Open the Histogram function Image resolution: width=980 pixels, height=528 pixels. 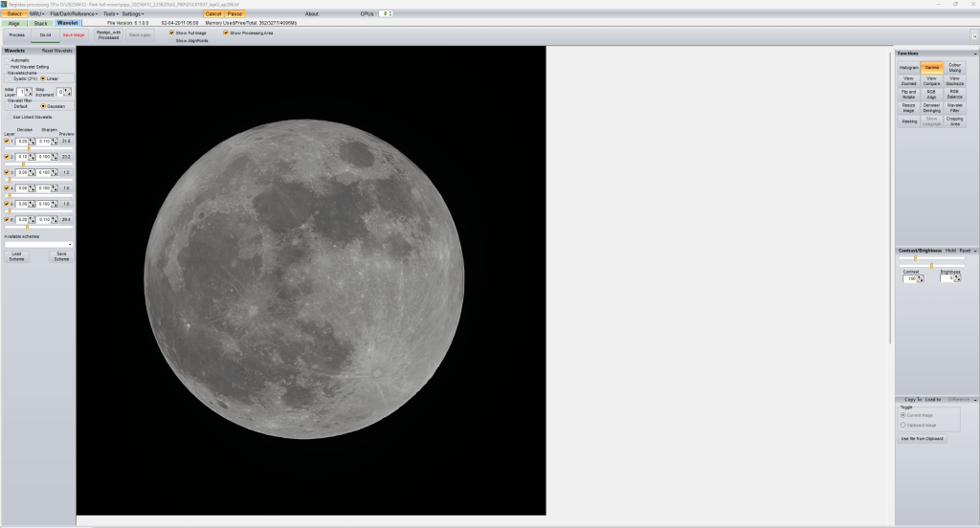(x=908, y=68)
